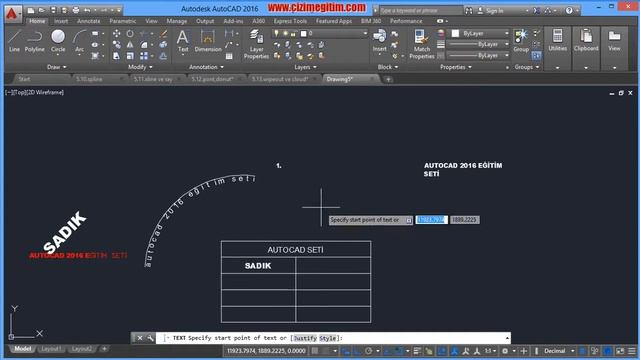
Task: Click the Erase tool in Modify
Action: pyautogui.click(x=164, y=34)
